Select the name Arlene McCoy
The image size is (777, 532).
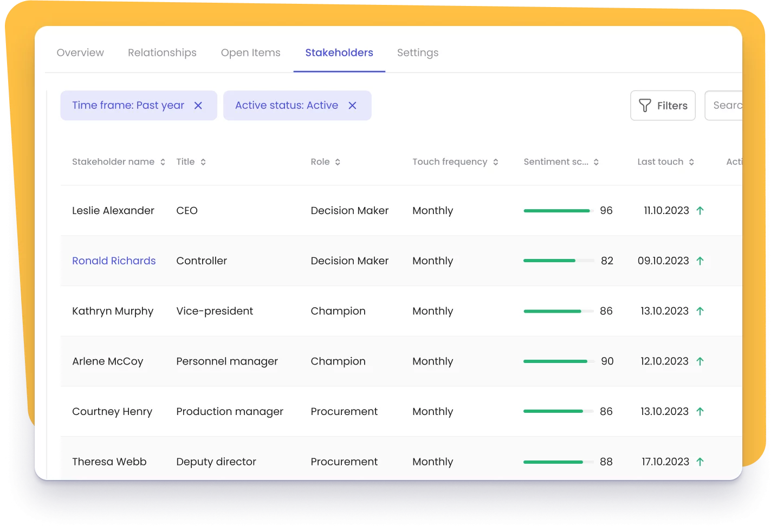click(x=108, y=361)
